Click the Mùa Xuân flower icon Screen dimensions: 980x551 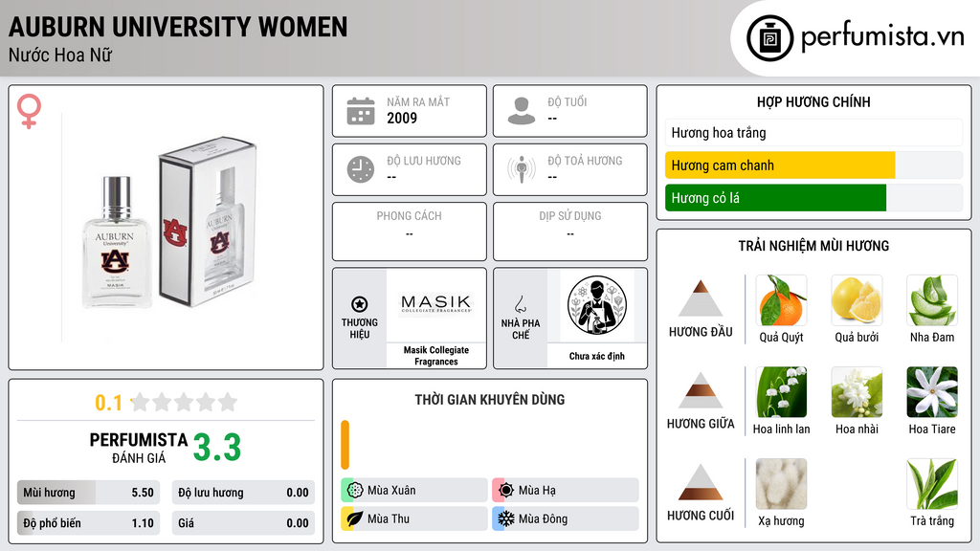355,491
